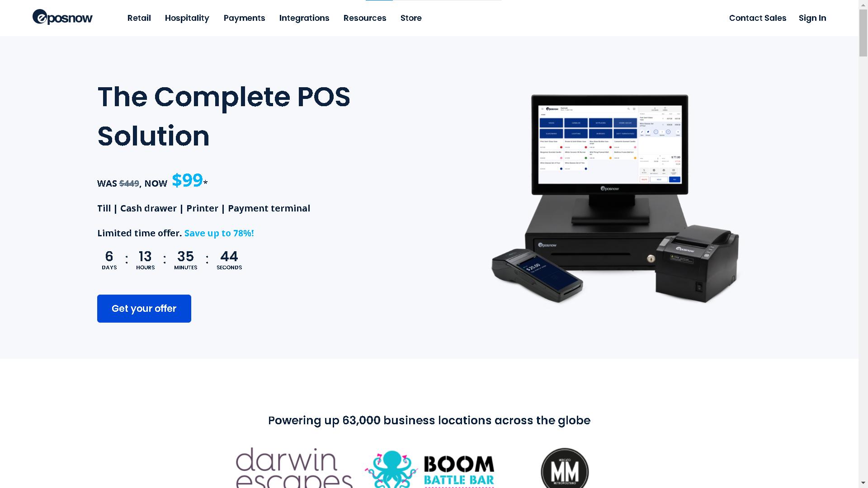Expand the Store dropdown menu
The height and width of the screenshot is (488, 868).
point(410,18)
